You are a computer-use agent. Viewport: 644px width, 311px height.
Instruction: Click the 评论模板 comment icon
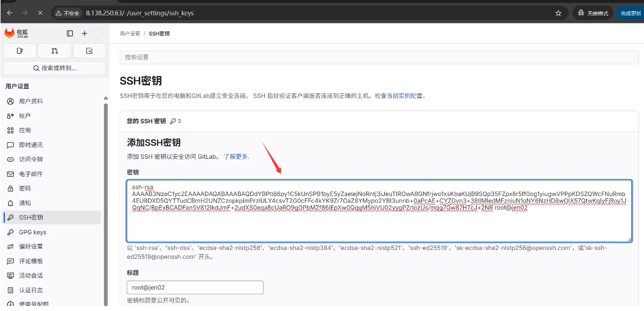11,261
